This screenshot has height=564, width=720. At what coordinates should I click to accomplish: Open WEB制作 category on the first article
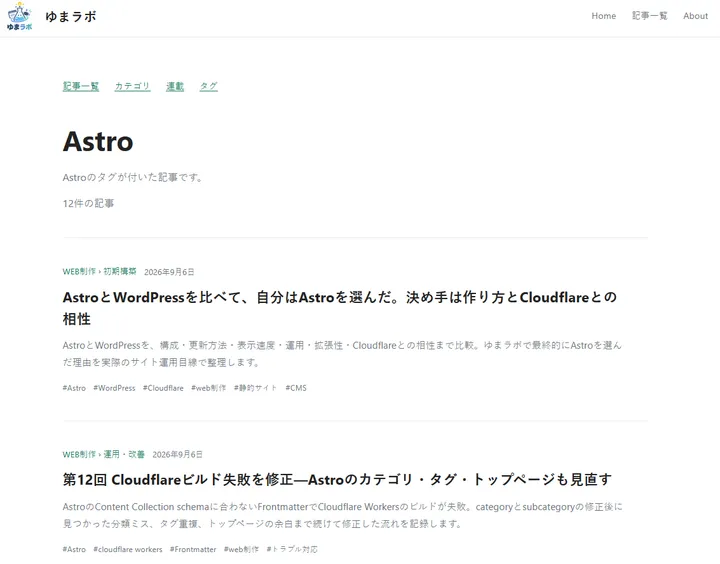tap(79, 271)
